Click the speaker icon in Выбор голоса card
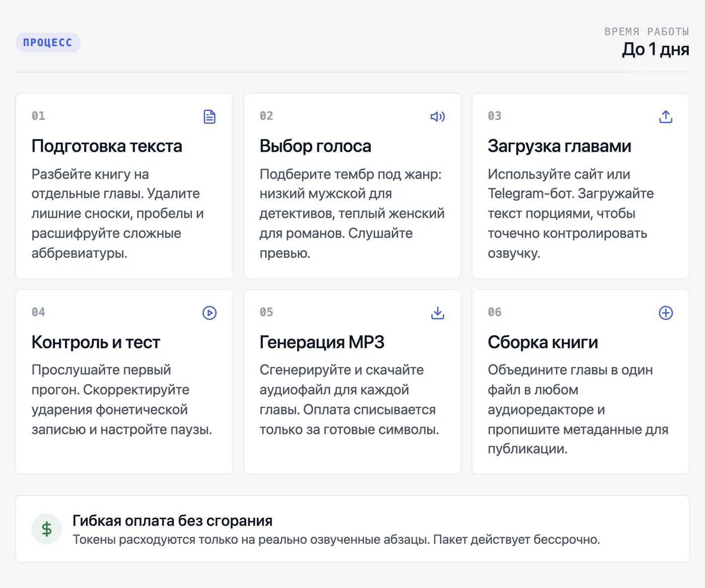The image size is (705, 588). point(438,117)
